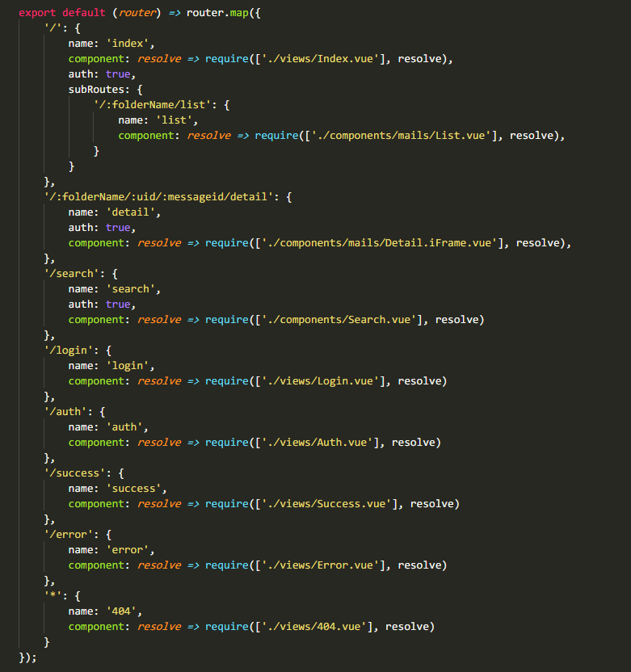This screenshot has width=631, height=672.
Task: Click './views/Success.vue' path string
Action: point(326,503)
